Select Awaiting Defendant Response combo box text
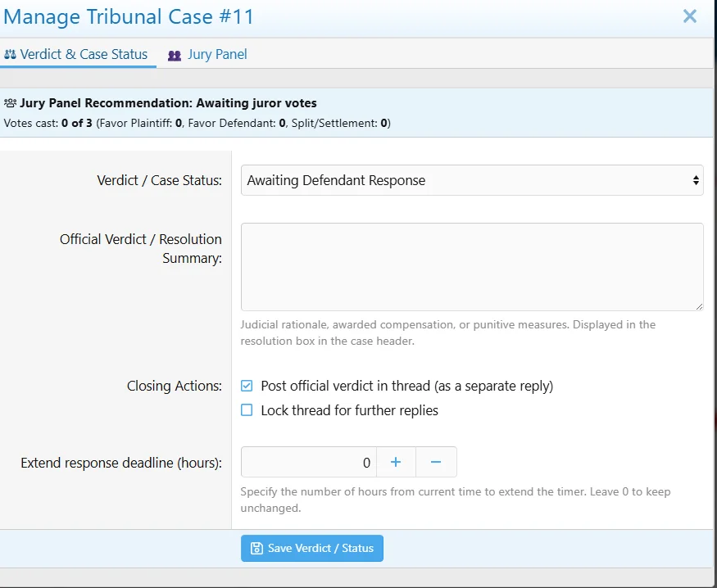 (x=336, y=180)
